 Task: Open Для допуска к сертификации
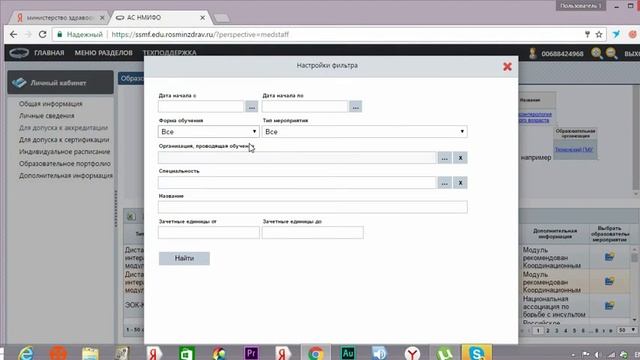point(64,140)
